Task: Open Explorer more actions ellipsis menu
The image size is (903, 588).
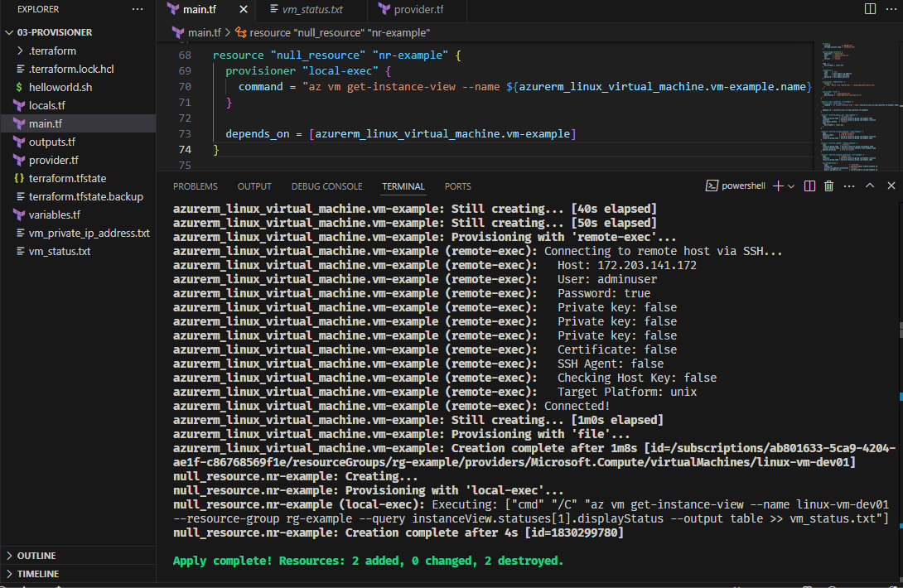Action: 137,9
